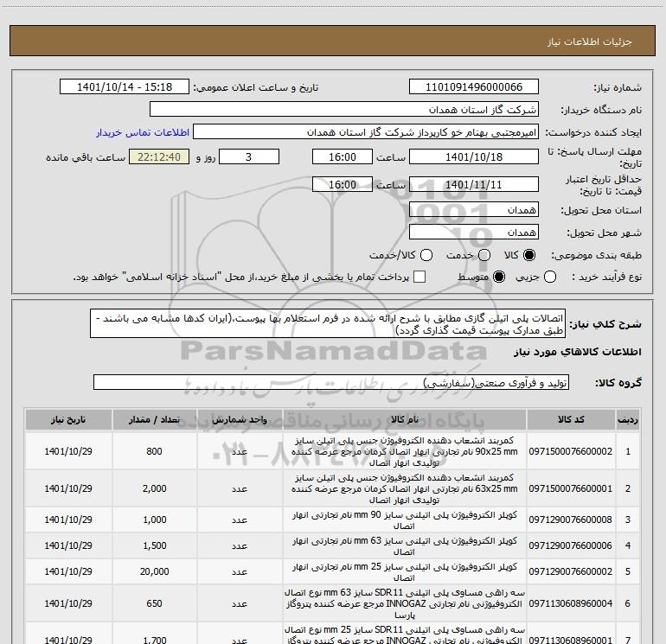Image resolution: width=666 pixels, height=644 pixels.
Task: Click product code 0971290076600008
Action: (571, 520)
